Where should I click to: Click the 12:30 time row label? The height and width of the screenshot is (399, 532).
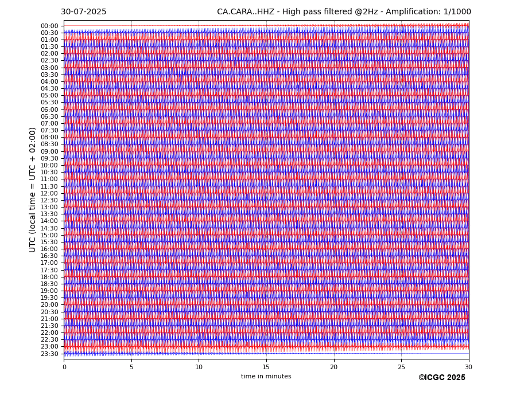pos(49,200)
